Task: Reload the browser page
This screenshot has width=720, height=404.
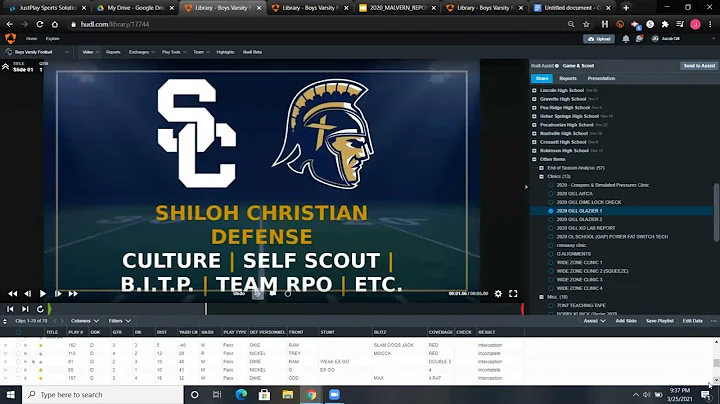Action: [x=39, y=24]
